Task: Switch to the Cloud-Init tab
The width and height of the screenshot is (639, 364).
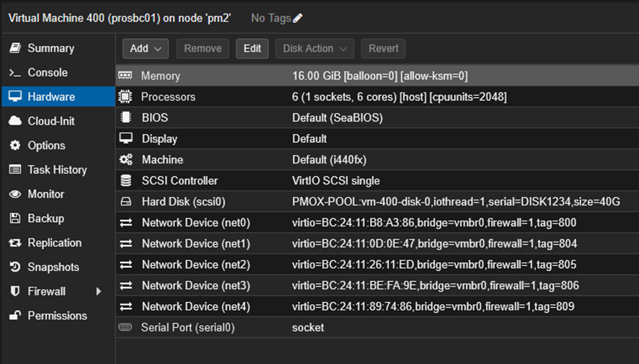Action: click(x=50, y=121)
